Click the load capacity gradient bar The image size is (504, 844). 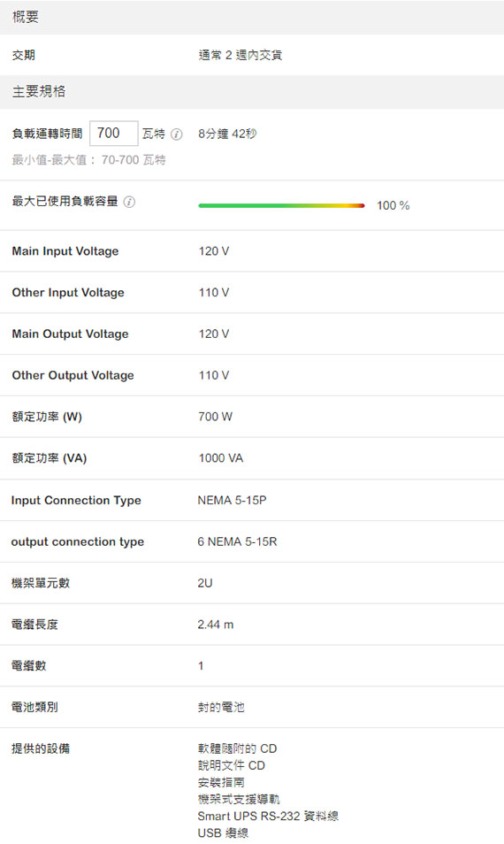click(x=281, y=205)
